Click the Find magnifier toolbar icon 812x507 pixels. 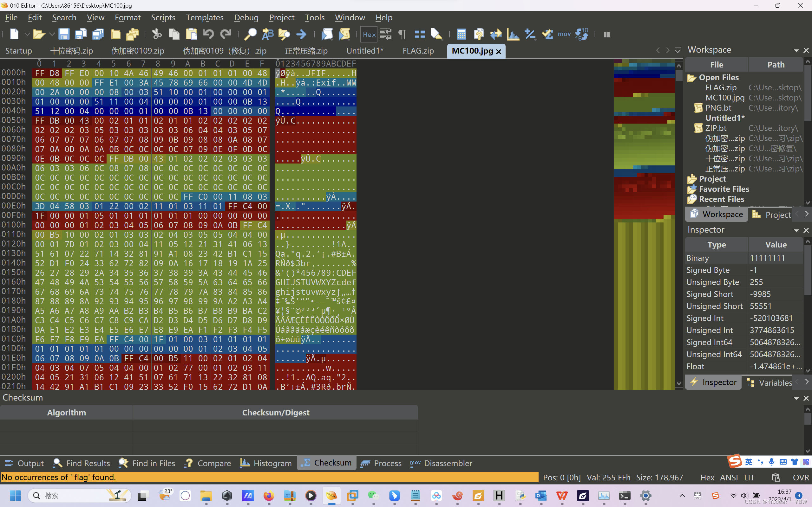(x=250, y=34)
